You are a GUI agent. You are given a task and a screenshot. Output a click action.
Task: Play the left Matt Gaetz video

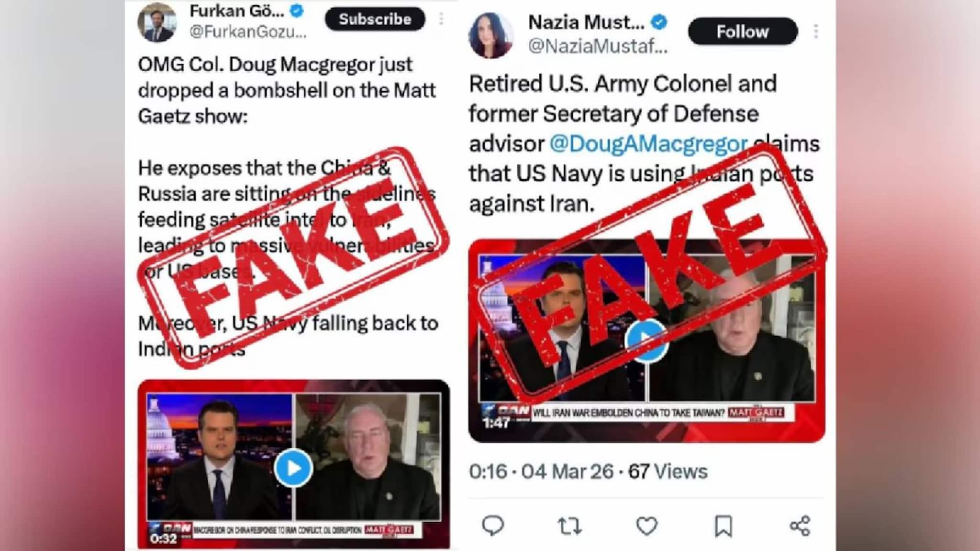pyautogui.click(x=293, y=468)
